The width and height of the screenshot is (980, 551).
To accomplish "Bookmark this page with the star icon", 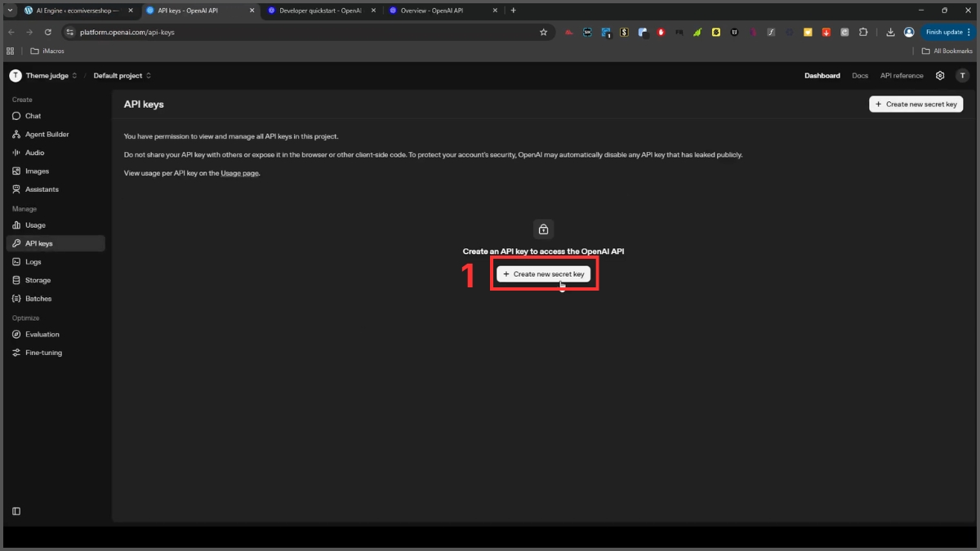I will [x=543, y=32].
